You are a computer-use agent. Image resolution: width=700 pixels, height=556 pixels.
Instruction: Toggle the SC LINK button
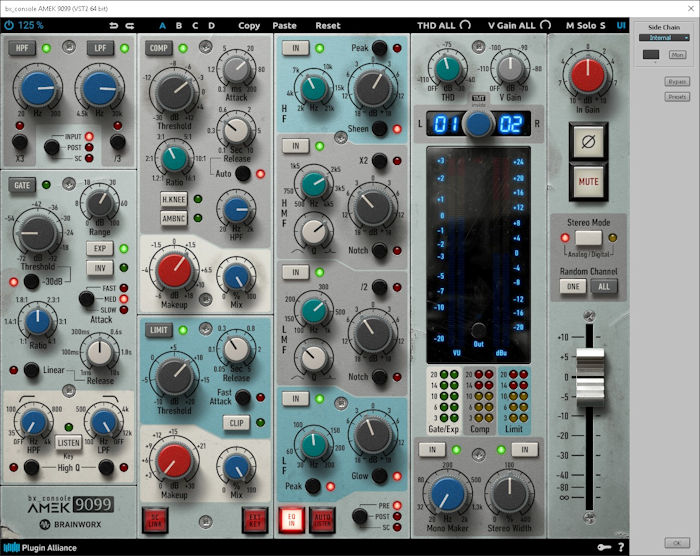pyautogui.click(x=155, y=520)
